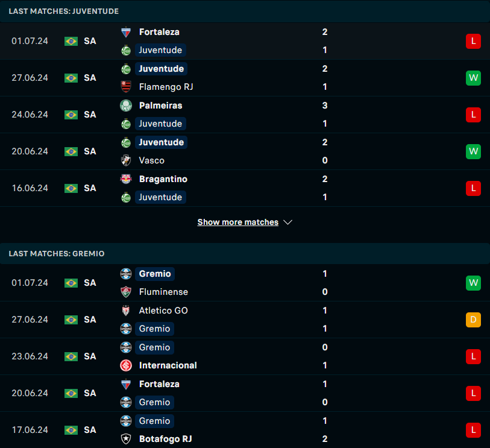Click Internacional crest icon

126,365
